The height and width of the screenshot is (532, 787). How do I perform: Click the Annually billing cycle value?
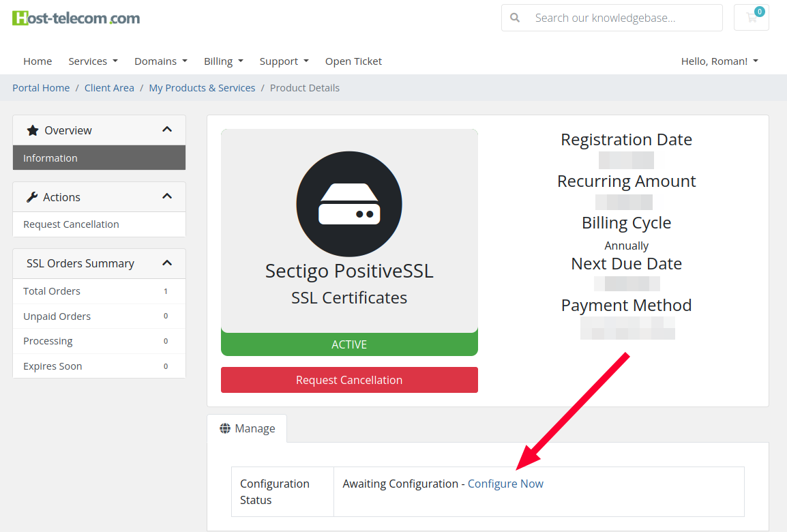626,246
